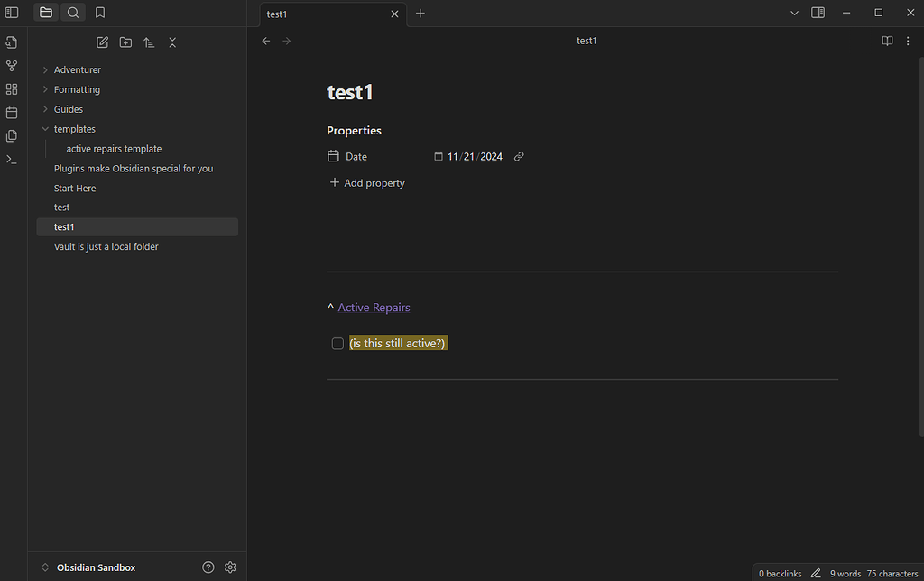924x581 pixels.
Task: Change the file explorer sort order
Action: pos(149,41)
